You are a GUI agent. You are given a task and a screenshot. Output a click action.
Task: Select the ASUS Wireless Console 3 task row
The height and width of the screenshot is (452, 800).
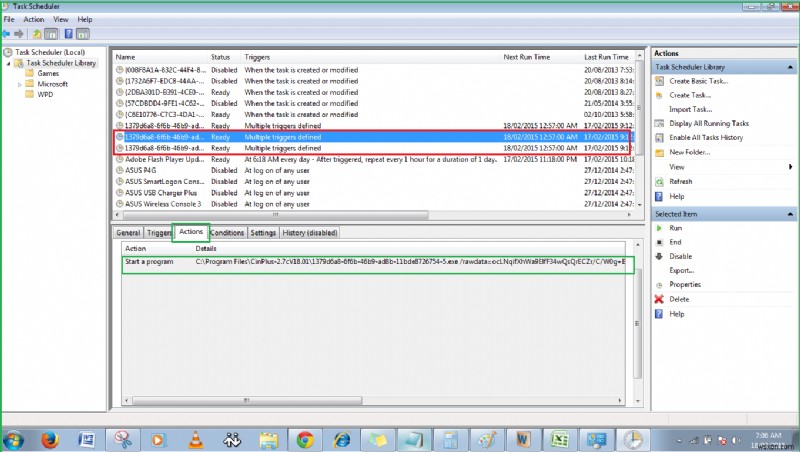[x=374, y=205]
